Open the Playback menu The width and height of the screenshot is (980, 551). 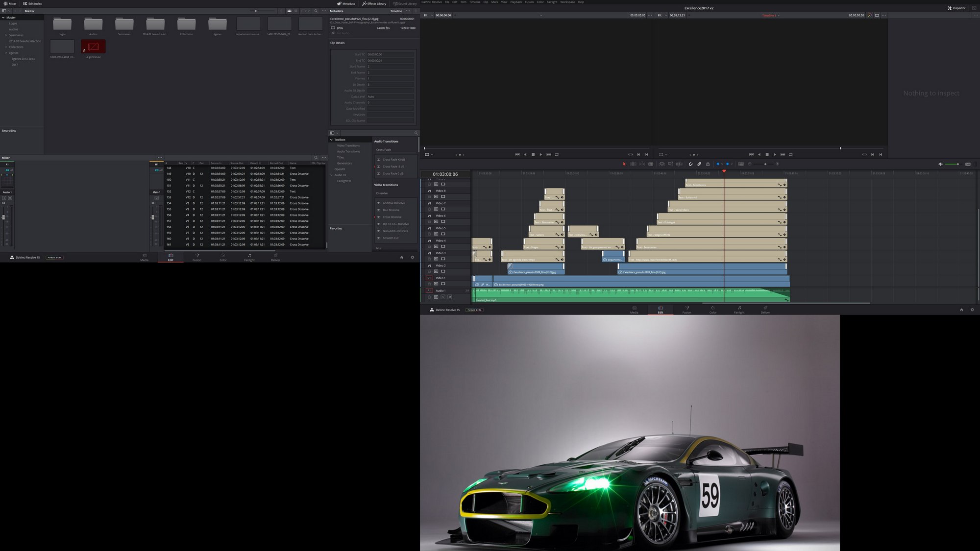tap(516, 2)
